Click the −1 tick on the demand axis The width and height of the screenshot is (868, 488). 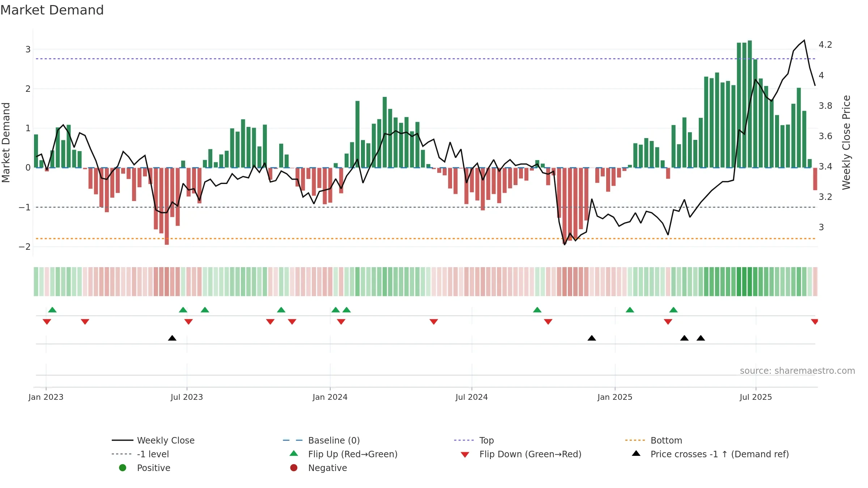(x=25, y=207)
